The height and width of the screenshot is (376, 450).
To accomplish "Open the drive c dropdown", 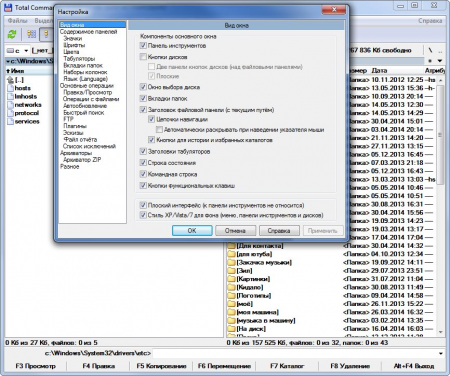I will [x=17, y=51].
